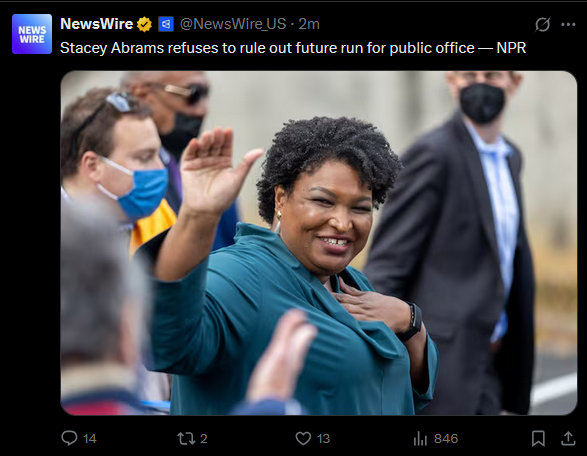This screenshot has width=587, height=456.
Task: Click the tweet text about Stacey Abrams
Action: [293, 48]
